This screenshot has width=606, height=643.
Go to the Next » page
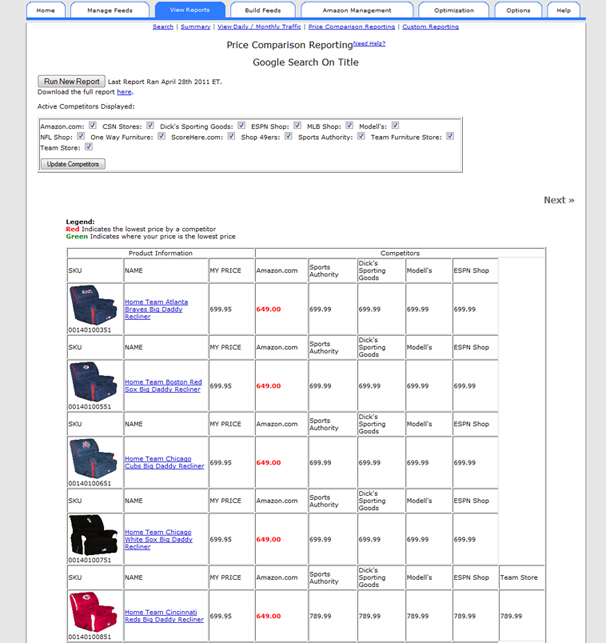pos(559,200)
